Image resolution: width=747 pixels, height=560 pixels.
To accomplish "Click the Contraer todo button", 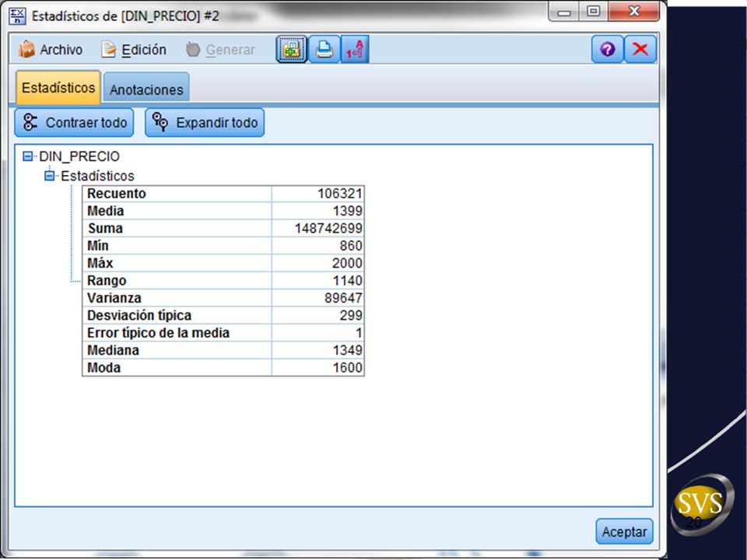I will [74, 122].
